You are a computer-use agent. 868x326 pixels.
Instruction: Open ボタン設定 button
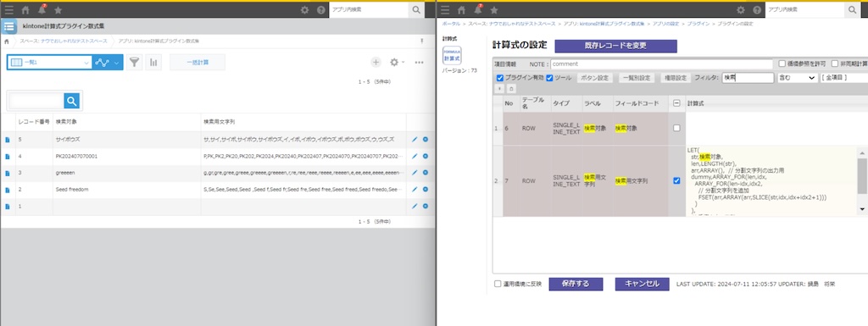pyautogui.click(x=594, y=78)
